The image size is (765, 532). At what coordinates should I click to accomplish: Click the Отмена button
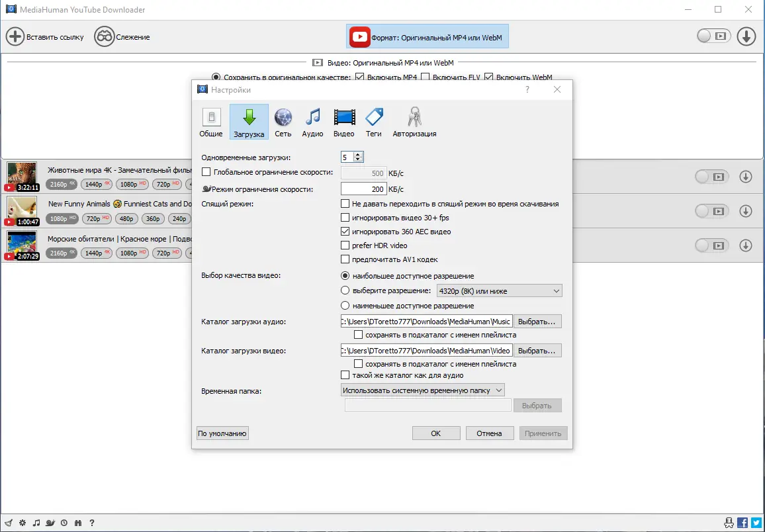[x=489, y=433]
